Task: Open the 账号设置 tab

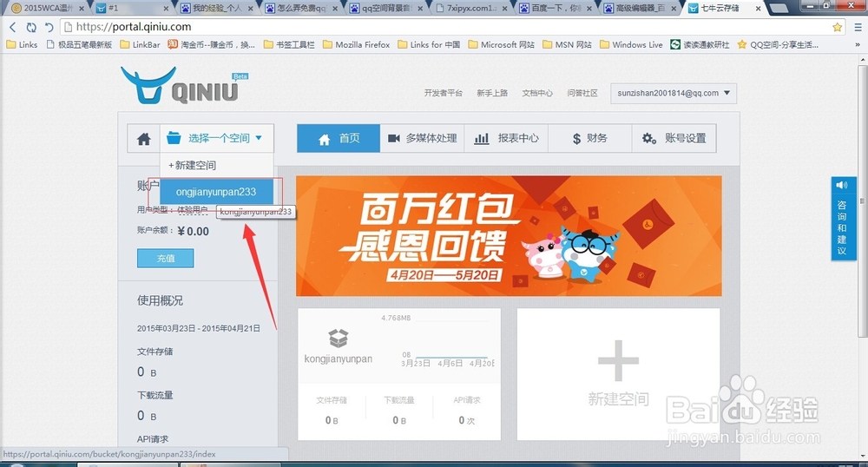Action: pyautogui.click(x=674, y=138)
